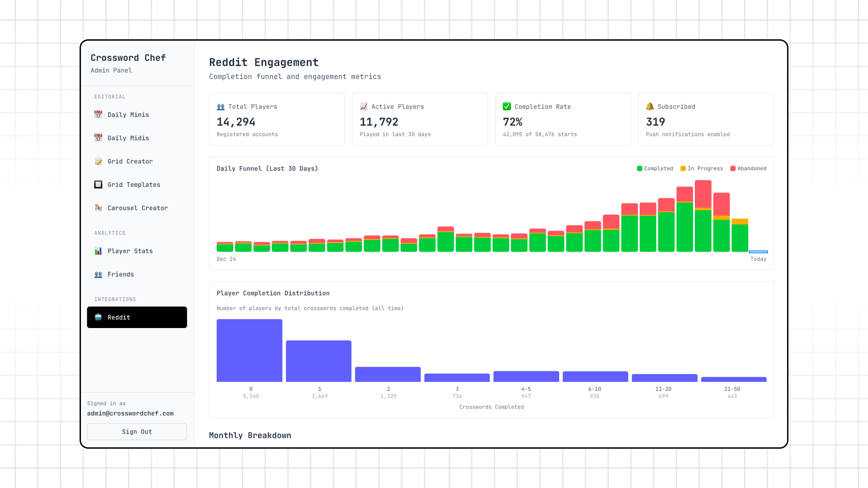Open Grid Templates via its square icon
The width and height of the screenshot is (868, 488).
pyautogui.click(x=98, y=184)
